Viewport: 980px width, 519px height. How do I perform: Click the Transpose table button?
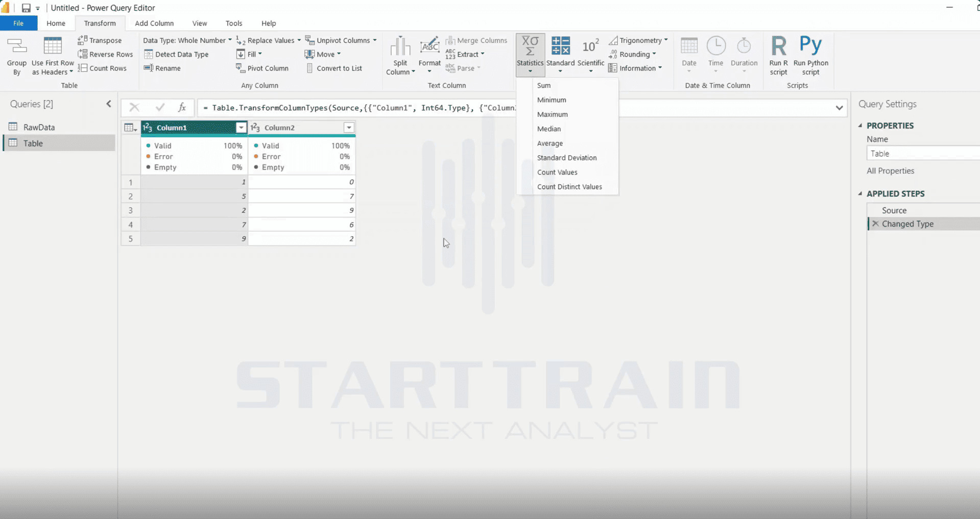(100, 40)
